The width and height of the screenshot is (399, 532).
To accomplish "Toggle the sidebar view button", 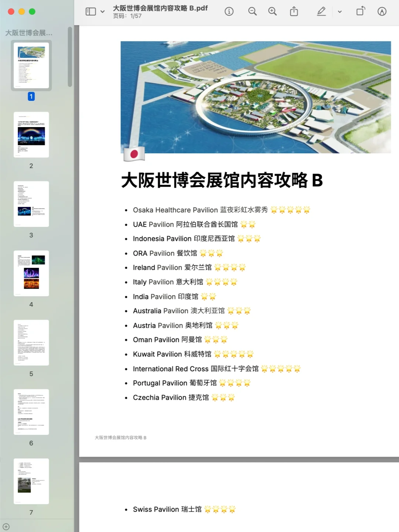I will click(91, 11).
